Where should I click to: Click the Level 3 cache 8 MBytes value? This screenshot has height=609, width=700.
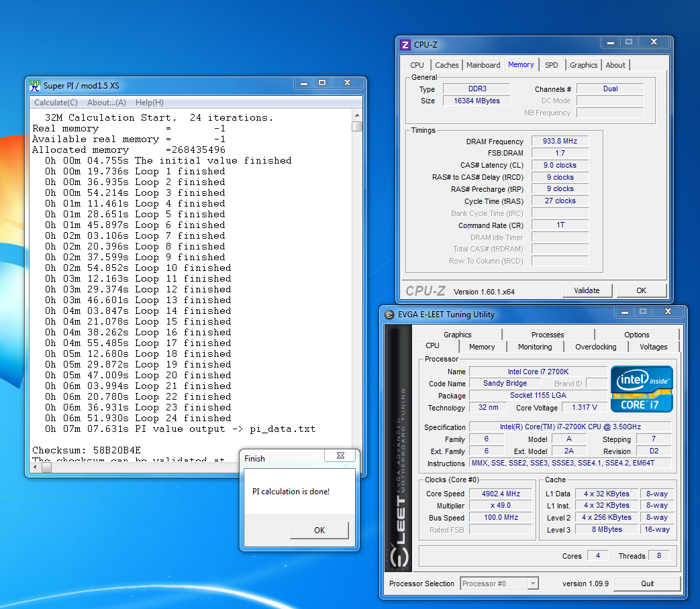point(607,529)
